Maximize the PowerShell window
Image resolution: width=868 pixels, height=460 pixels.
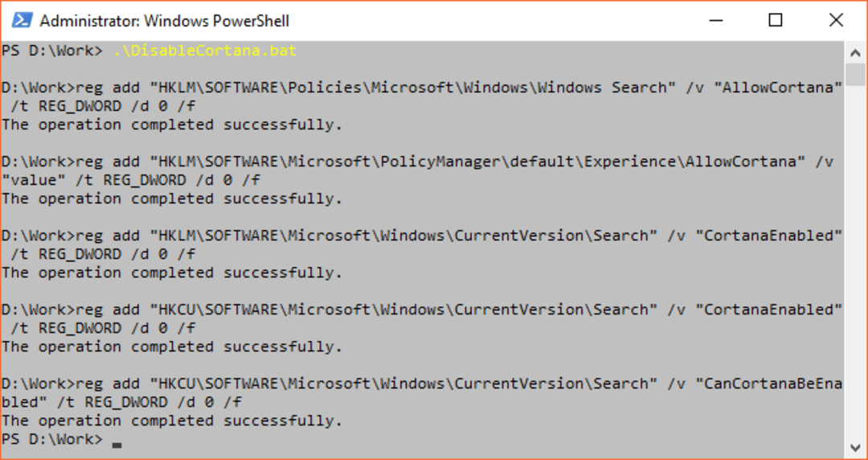click(776, 20)
